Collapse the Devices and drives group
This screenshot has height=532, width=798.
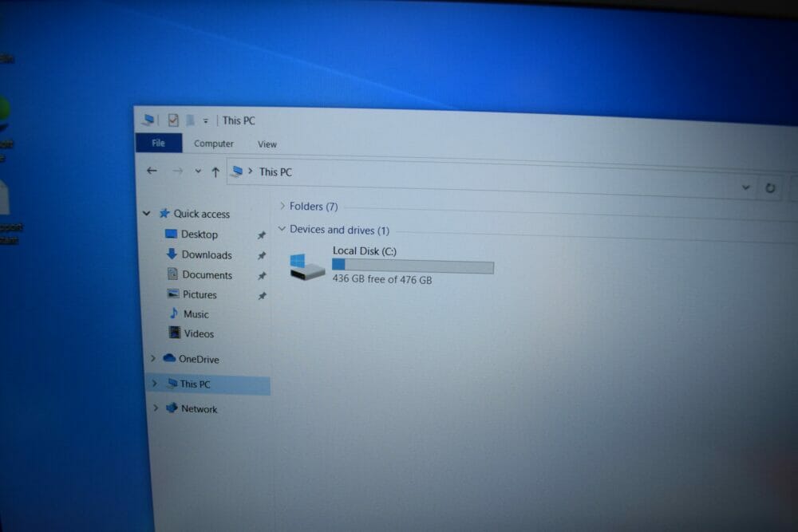coord(282,229)
